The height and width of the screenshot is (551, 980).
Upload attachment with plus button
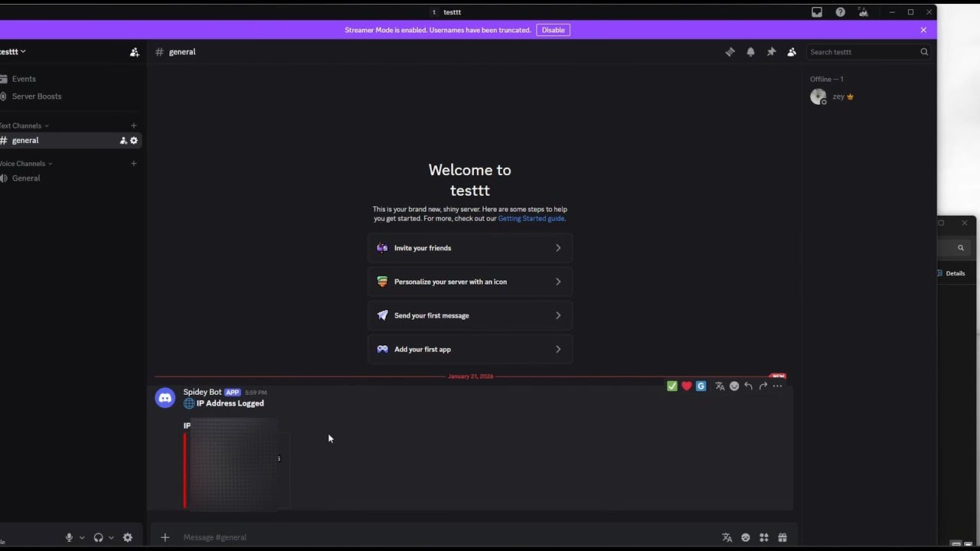(165, 538)
